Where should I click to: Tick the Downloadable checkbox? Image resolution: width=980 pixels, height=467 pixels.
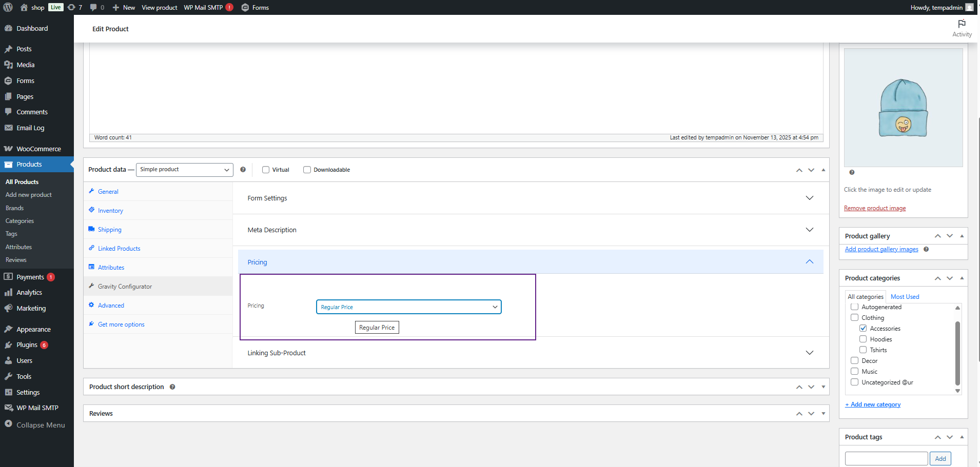click(x=307, y=170)
